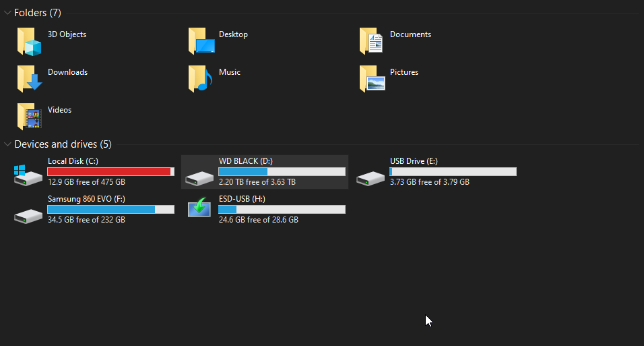Click the Devices and drives (5) header text
This screenshot has height=346, width=644.
(x=63, y=144)
